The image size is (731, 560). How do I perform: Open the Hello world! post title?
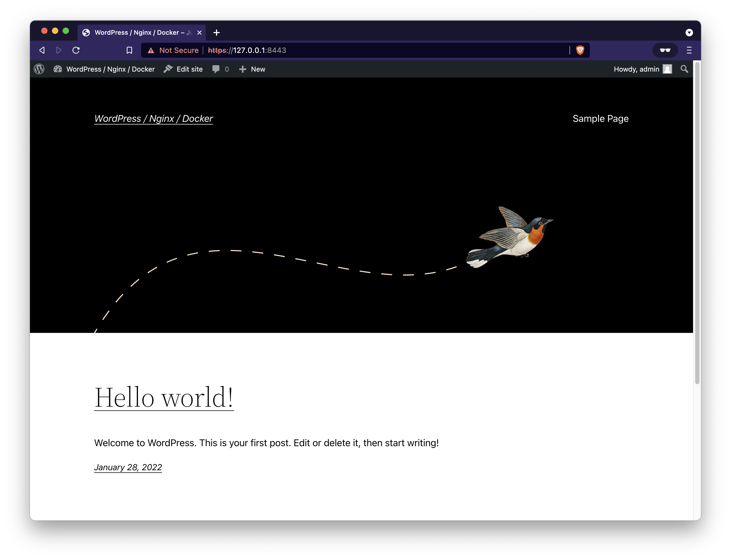[164, 397]
